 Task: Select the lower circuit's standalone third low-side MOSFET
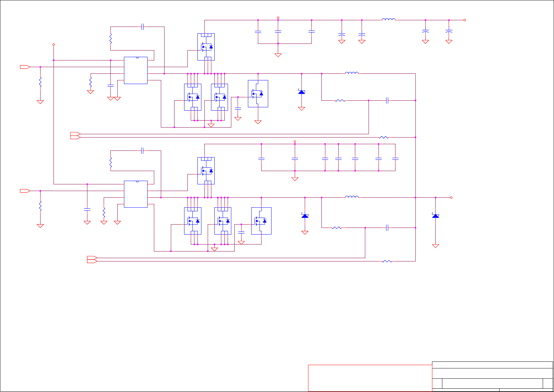[261, 221]
